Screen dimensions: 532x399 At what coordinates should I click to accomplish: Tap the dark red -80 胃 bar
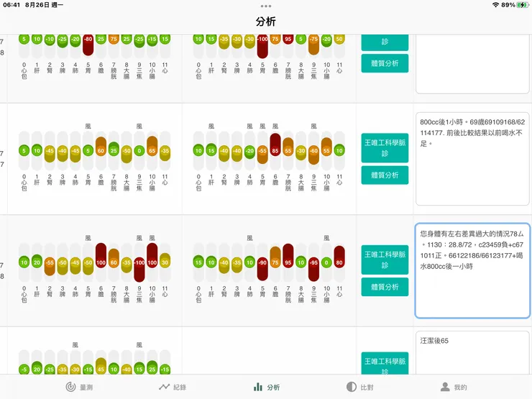coord(88,42)
